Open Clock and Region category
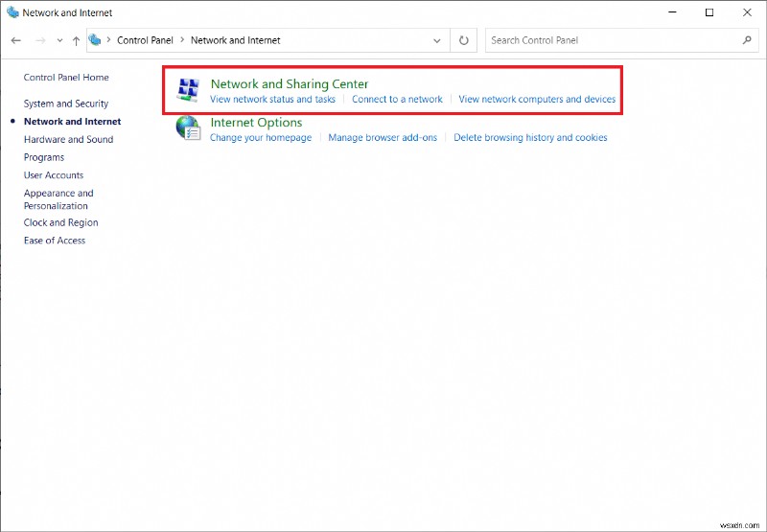This screenshot has height=532, width=767. click(x=61, y=222)
